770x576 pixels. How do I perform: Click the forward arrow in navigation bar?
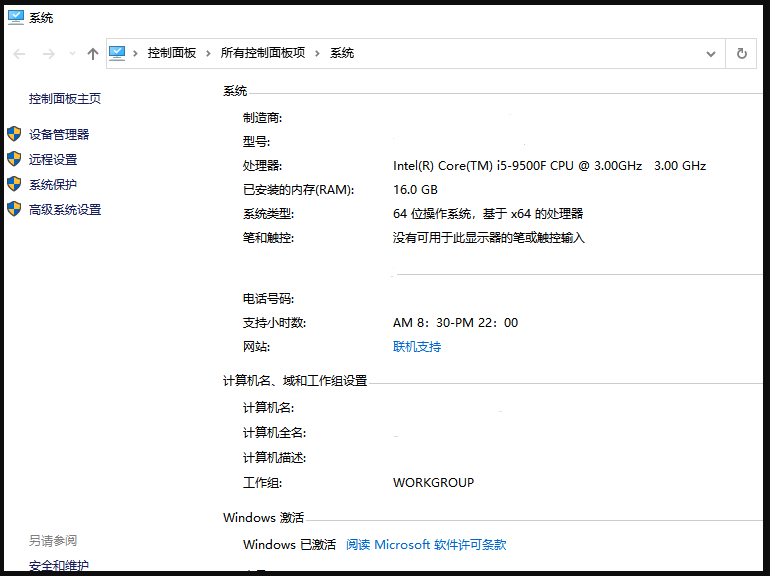coord(47,54)
